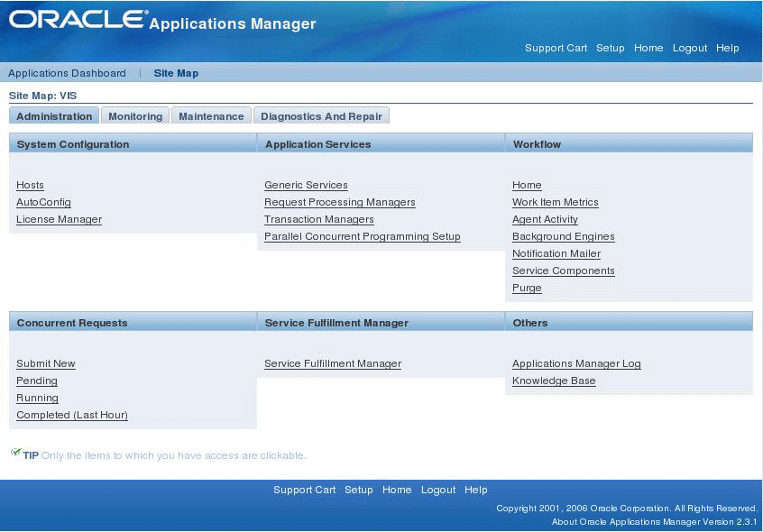Click the Oracle logo in header
Image resolution: width=763 pixels, height=532 pixels.
pos(78,20)
